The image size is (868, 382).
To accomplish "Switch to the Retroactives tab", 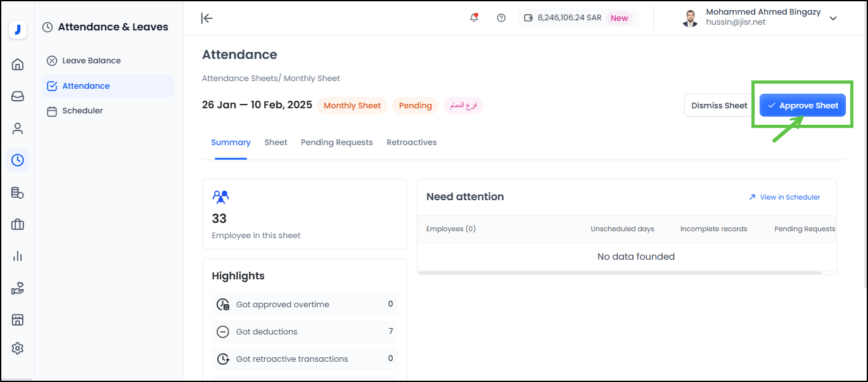I will [x=411, y=143].
